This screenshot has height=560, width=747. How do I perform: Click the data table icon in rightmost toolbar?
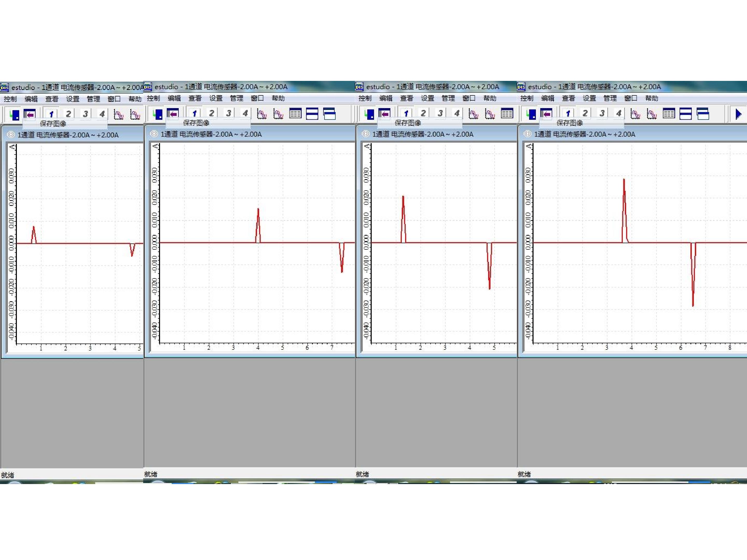coord(669,113)
